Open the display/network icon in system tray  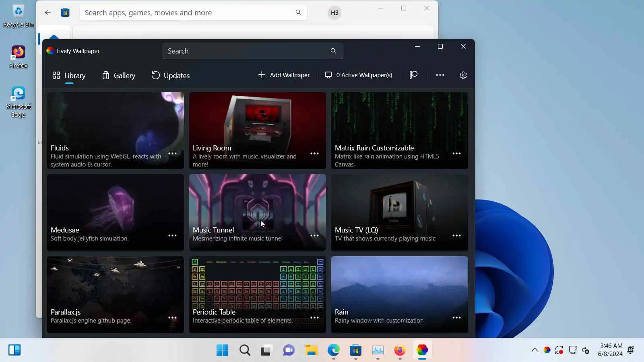click(573, 350)
